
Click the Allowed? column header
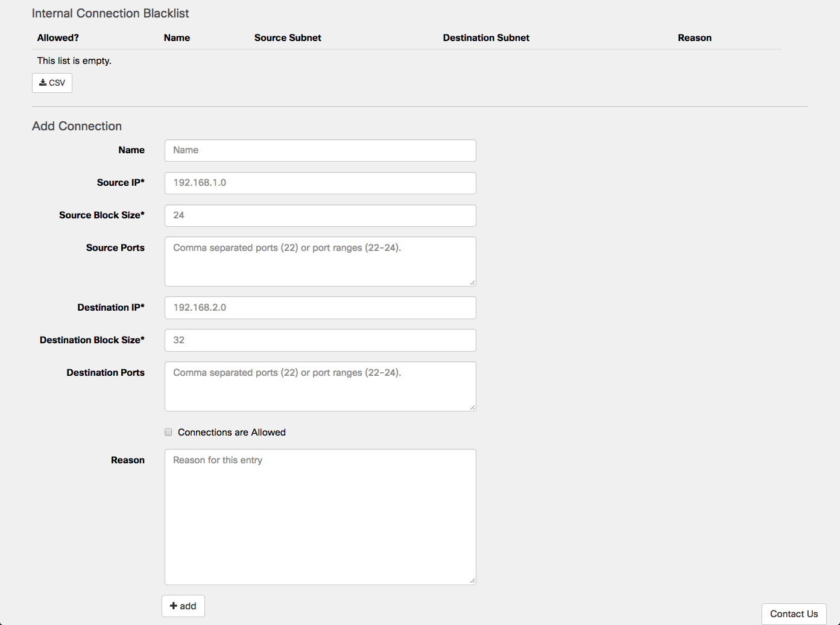[x=58, y=37]
